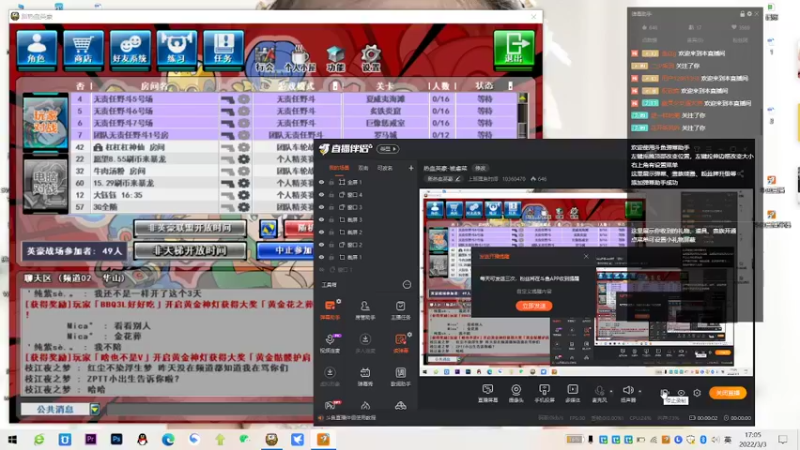Toggle visibility eye of 窗口 2 source
The image size is (800, 450).
point(321,244)
